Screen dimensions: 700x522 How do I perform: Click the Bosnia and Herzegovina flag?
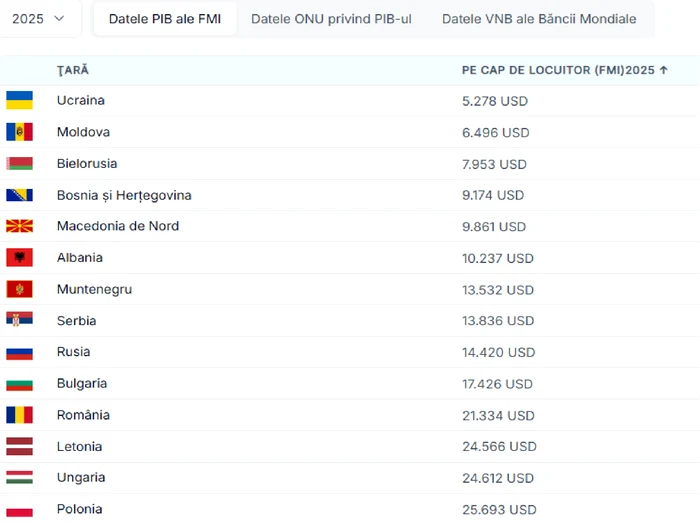click(x=19, y=195)
